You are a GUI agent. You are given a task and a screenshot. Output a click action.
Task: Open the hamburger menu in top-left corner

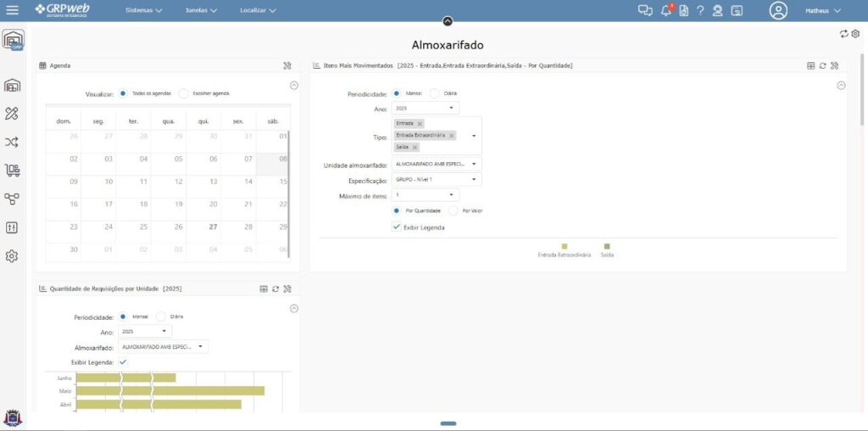12,10
